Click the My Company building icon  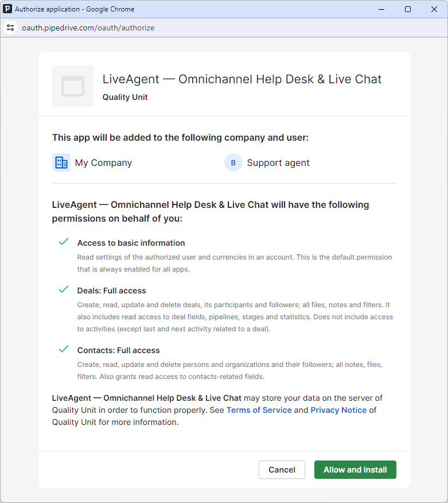[61, 162]
